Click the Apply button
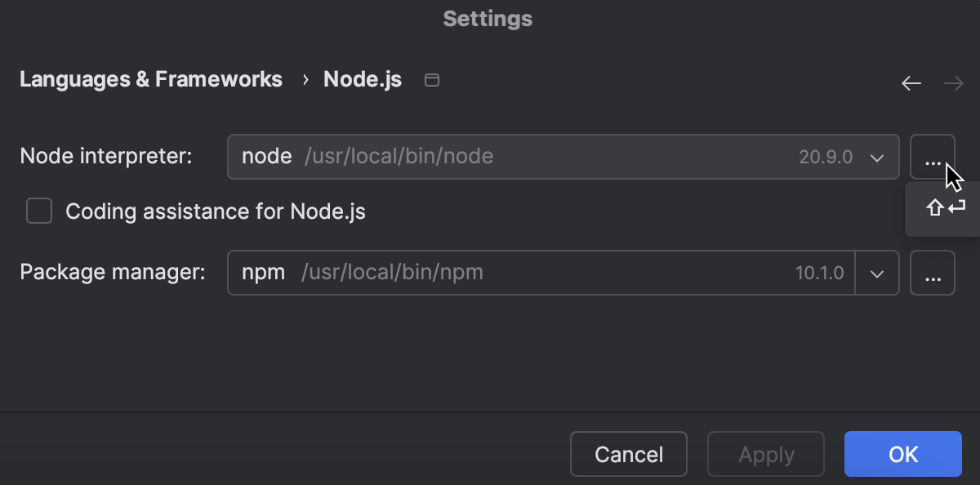The width and height of the screenshot is (980, 485). 765,454
